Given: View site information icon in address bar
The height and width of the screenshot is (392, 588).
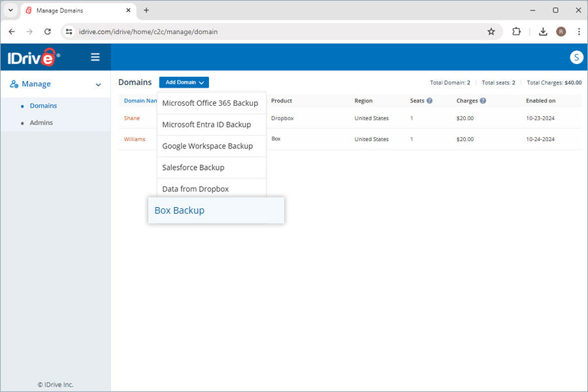Looking at the screenshot, I should click(x=69, y=32).
